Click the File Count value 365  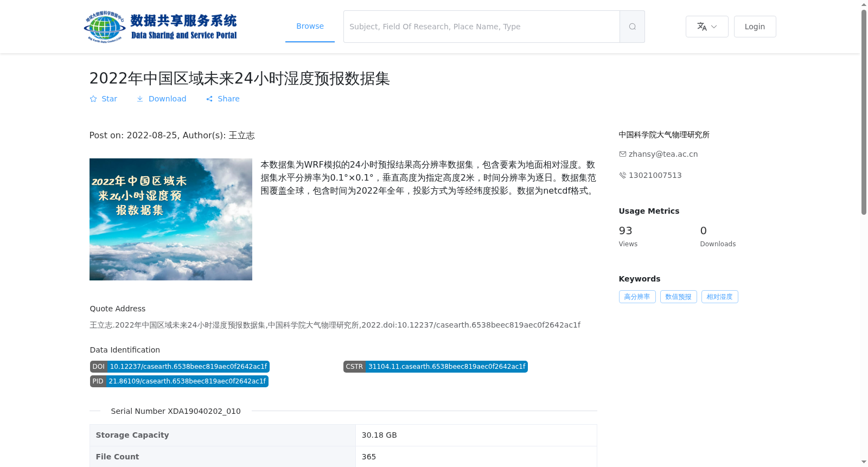coord(369,457)
